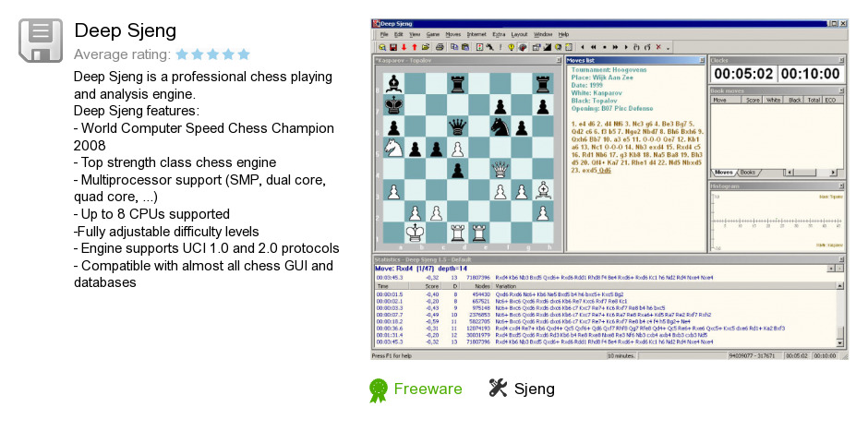This screenshot has height=431, width=868.
Task: Jump to game start with the double-left arrows
Action: (594, 47)
